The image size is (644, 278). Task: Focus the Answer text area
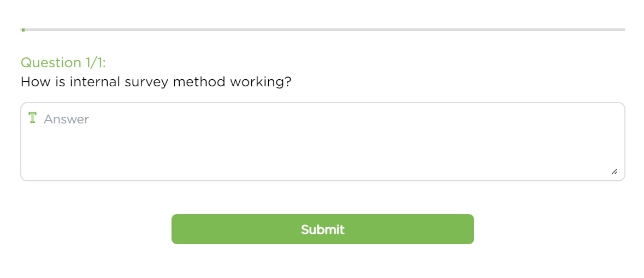point(322,141)
